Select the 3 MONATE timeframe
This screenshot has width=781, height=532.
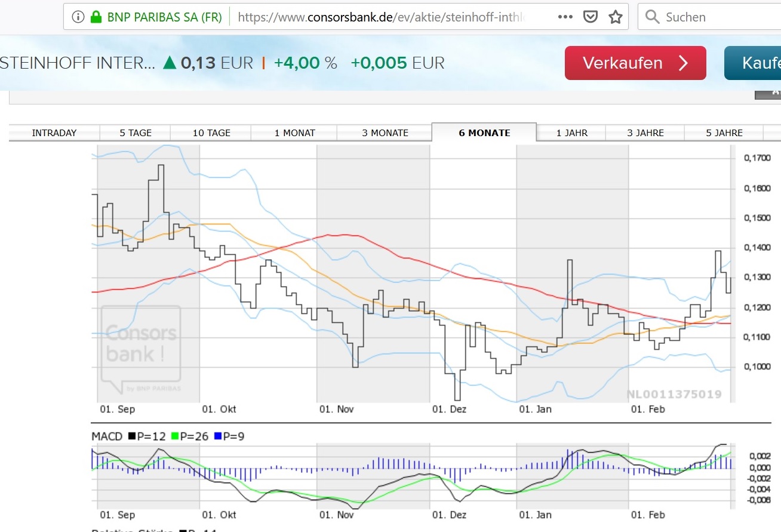pyautogui.click(x=384, y=133)
